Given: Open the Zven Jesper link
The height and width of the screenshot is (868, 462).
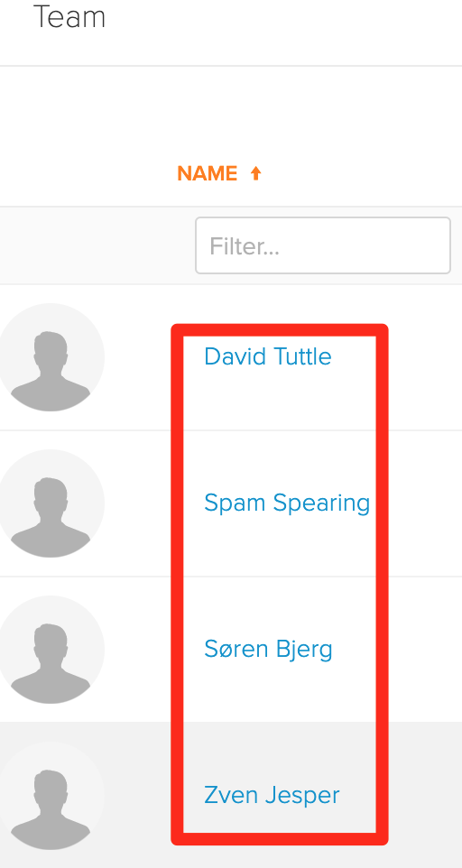Looking at the screenshot, I should click(x=272, y=796).
